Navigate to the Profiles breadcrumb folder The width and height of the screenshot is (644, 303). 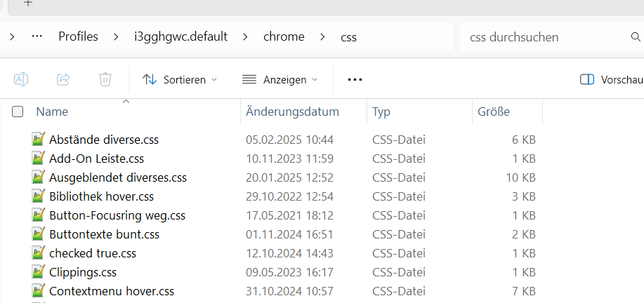pyautogui.click(x=78, y=36)
